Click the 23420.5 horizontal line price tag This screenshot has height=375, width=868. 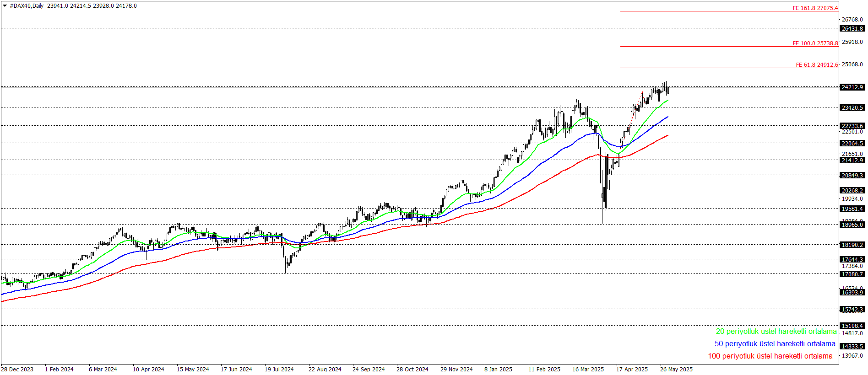pyautogui.click(x=852, y=108)
